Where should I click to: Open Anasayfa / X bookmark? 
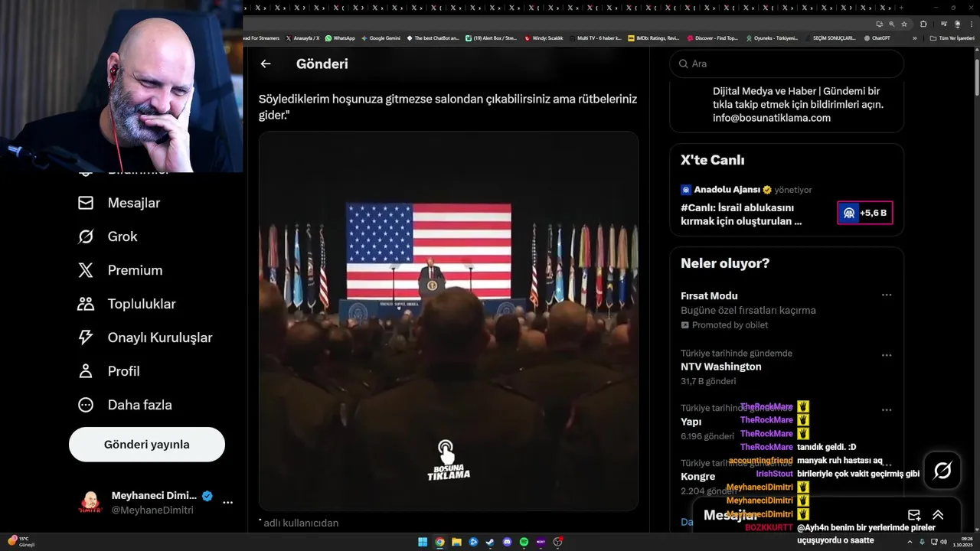pos(302,38)
